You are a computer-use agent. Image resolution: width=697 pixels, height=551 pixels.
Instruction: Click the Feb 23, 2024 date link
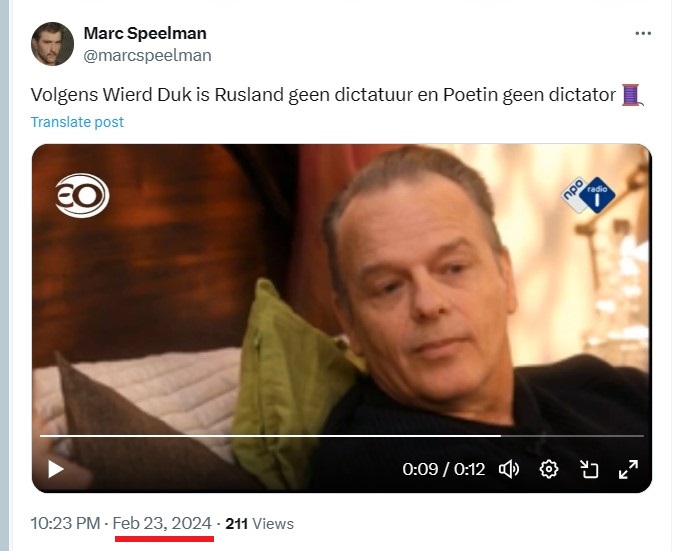coord(162,523)
